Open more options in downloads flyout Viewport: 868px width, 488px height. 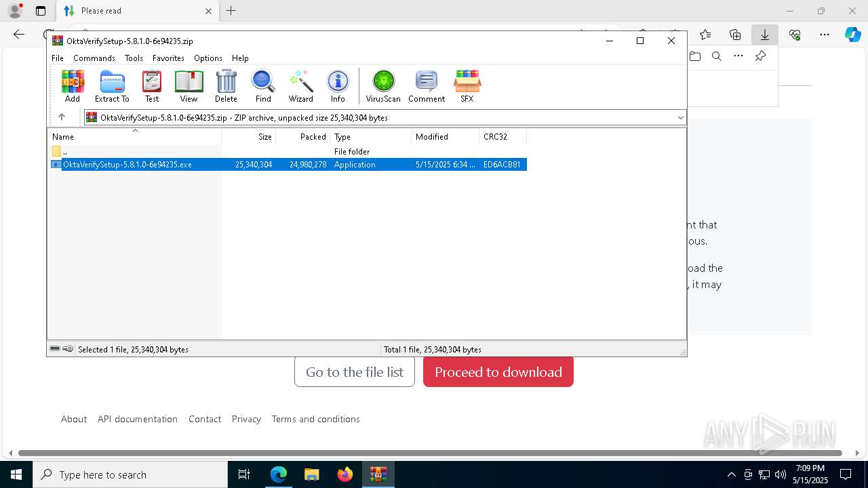click(738, 56)
